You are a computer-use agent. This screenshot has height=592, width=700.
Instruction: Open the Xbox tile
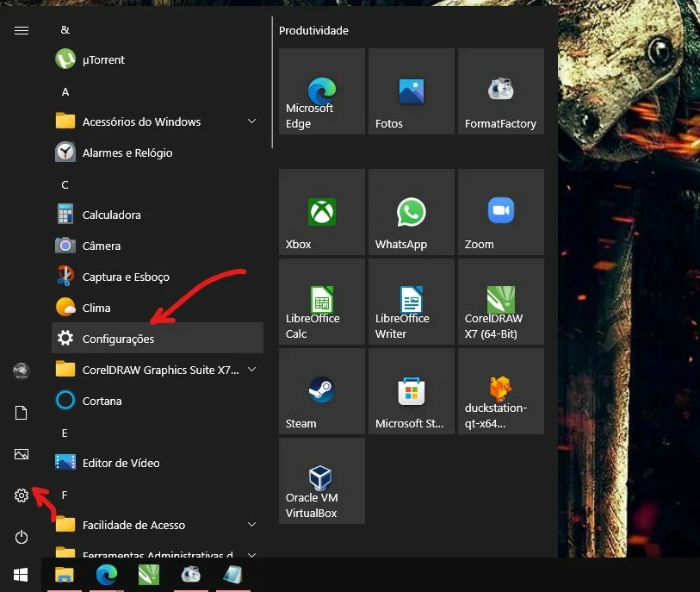coord(322,212)
